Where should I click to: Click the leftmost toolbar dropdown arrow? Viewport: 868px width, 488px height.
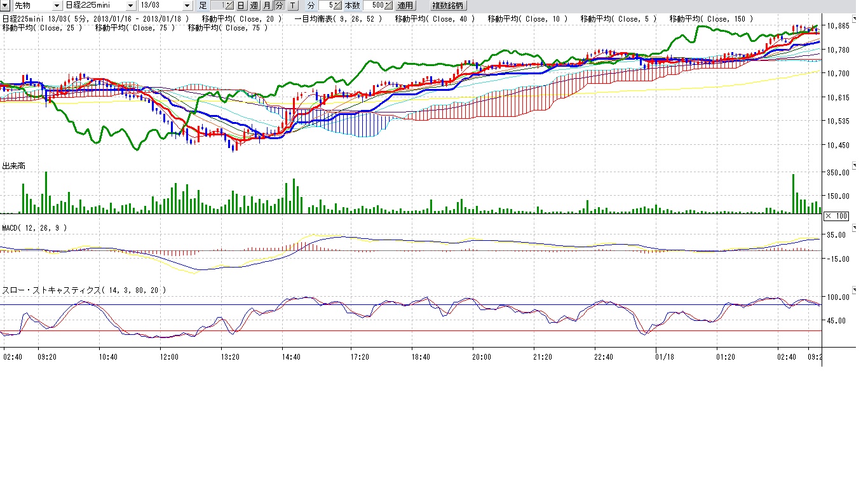[6, 5]
